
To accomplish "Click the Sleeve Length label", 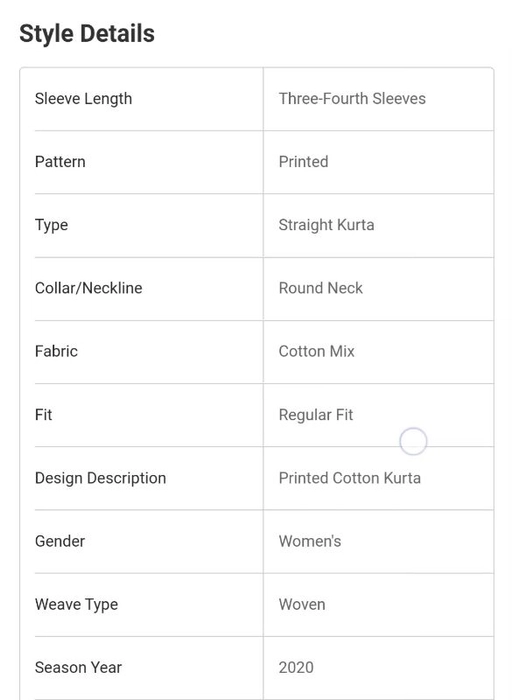I will [83, 99].
